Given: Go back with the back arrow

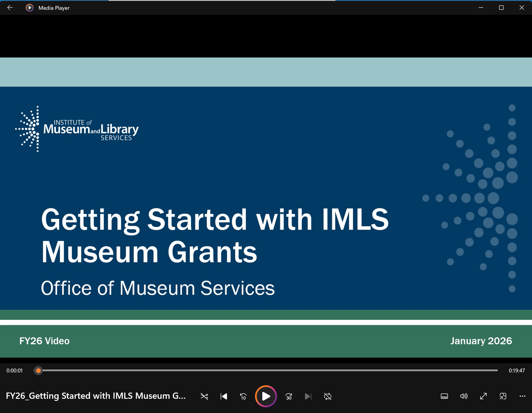Looking at the screenshot, I should click(10, 8).
